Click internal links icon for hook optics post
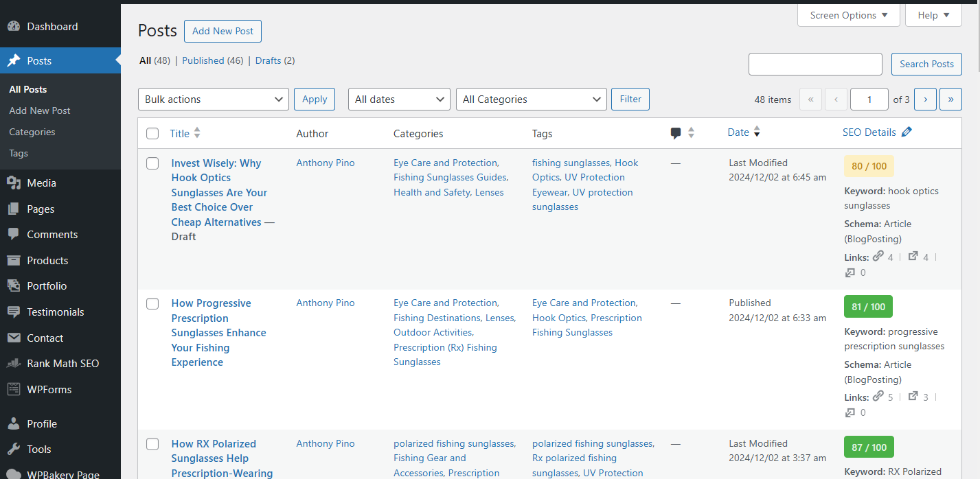Image resolution: width=980 pixels, height=479 pixels. click(x=878, y=257)
